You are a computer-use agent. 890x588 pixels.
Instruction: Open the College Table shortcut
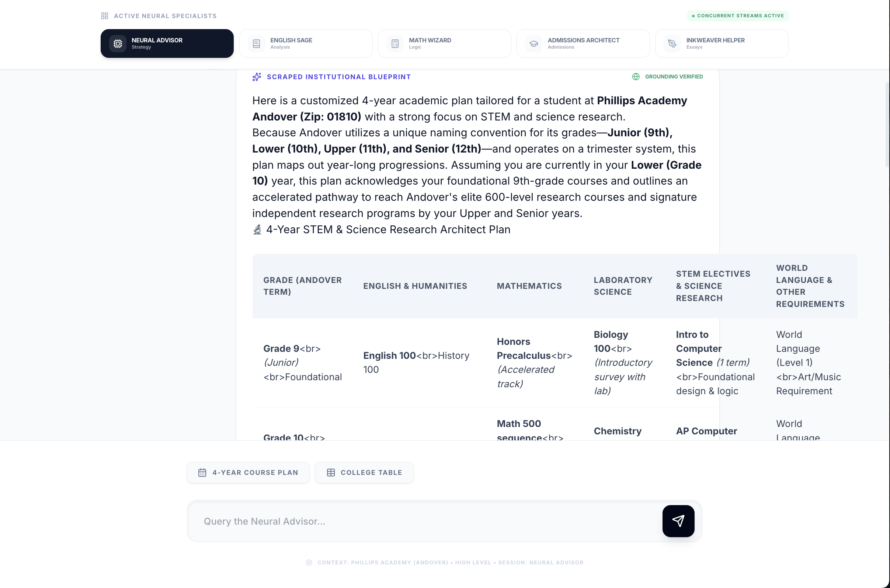(x=364, y=472)
